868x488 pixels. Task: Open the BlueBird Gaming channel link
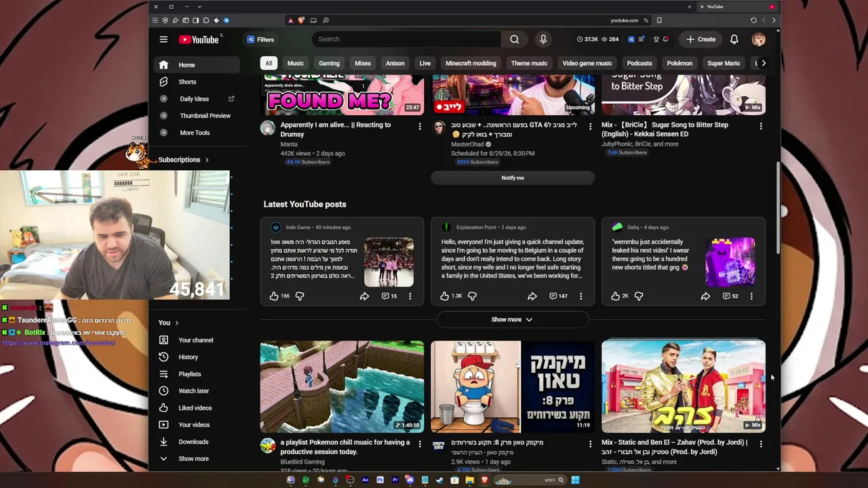point(302,462)
